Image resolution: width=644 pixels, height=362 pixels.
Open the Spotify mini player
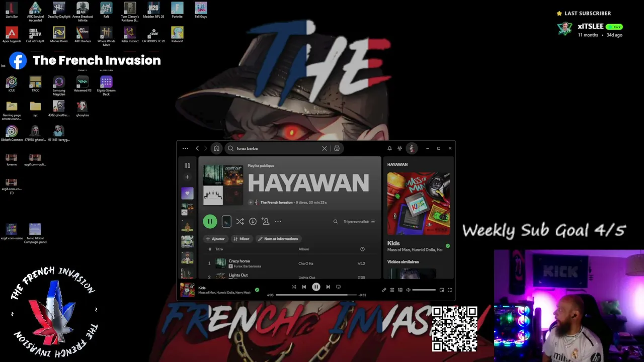coord(442,290)
